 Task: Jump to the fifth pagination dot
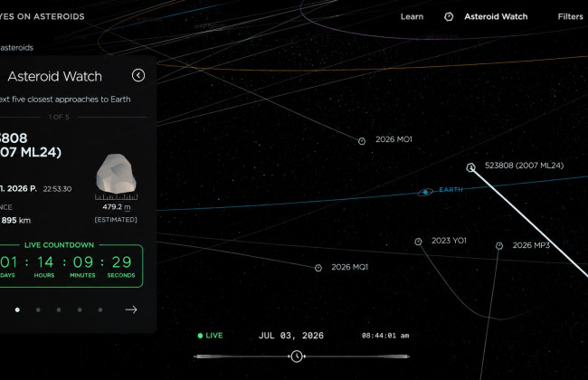[100, 309]
